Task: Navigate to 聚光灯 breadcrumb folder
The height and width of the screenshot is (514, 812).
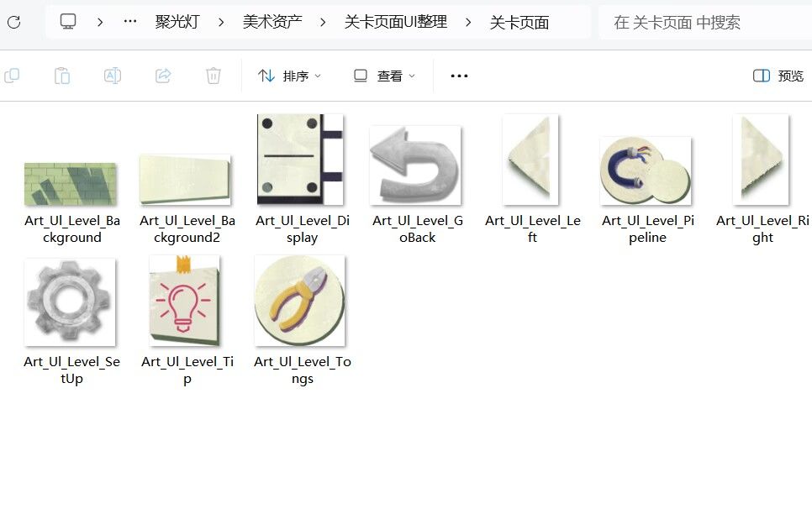Action: [x=177, y=22]
